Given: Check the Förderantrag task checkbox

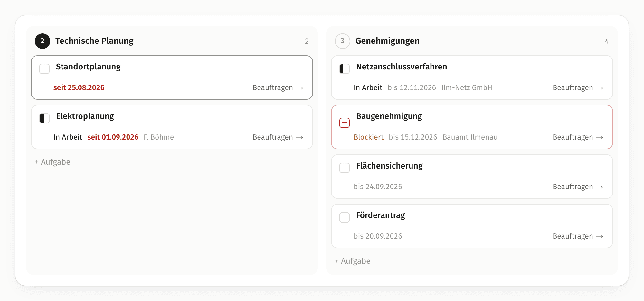Looking at the screenshot, I should [345, 217].
